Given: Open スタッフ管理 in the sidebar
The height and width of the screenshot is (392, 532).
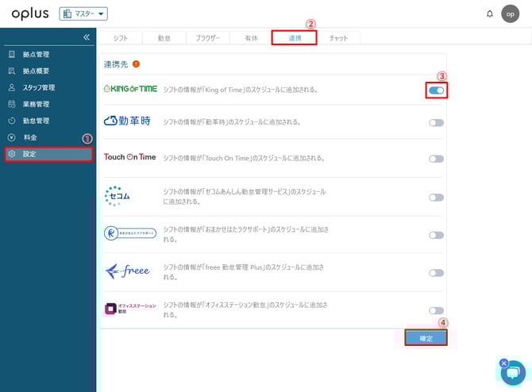Looking at the screenshot, I should pyautogui.click(x=40, y=87).
